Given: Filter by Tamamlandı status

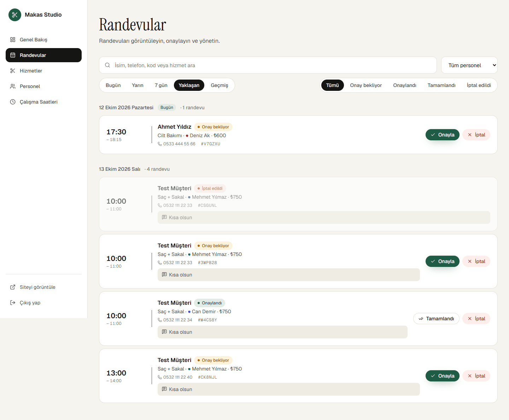Looking at the screenshot, I should point(441,85).
